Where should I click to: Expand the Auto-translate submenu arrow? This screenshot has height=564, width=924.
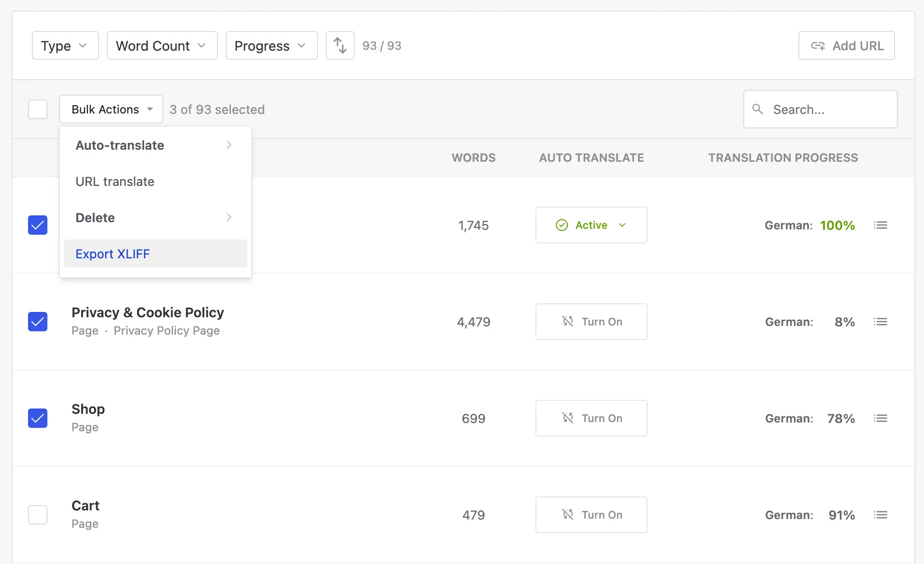tap(229, 145)
